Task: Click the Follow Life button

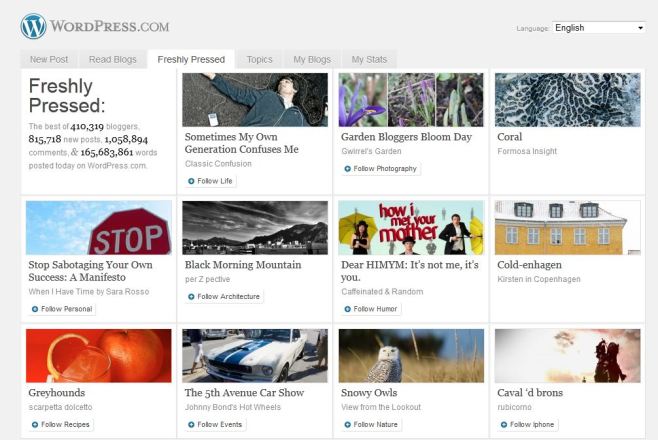Action: (x=210, y=181)
